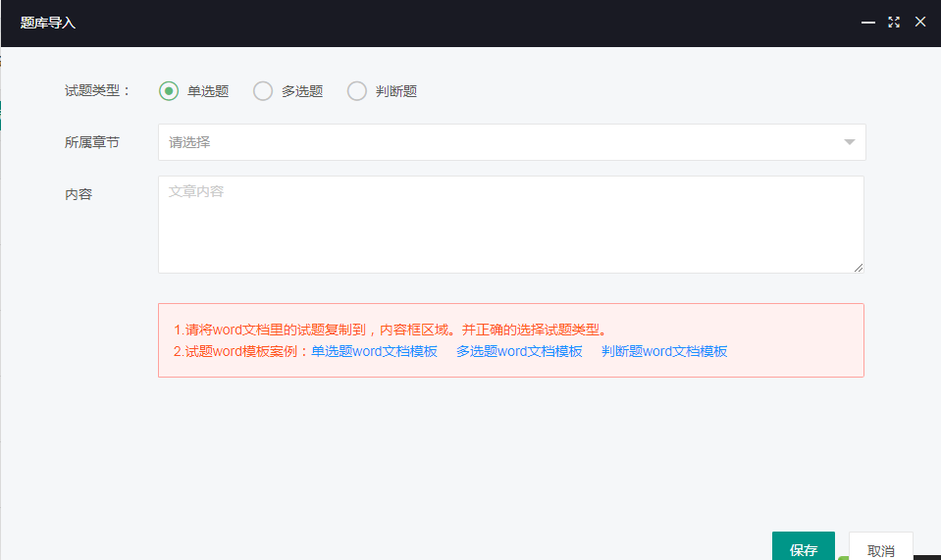Screen dimensions: 941x560
Task: Open 单选题word文档模板 link
Action: [x=374, y=351]
